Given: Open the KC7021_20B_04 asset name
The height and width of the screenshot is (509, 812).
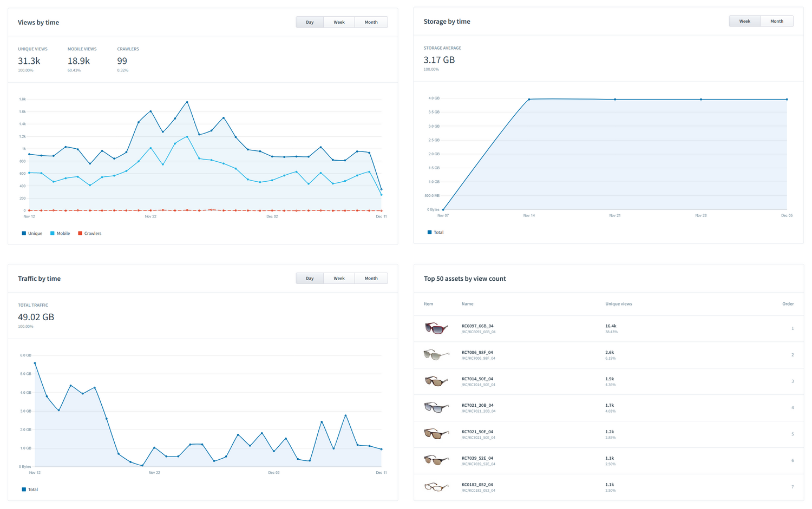Looking at the screenshot, I should [x=477, y=405].
